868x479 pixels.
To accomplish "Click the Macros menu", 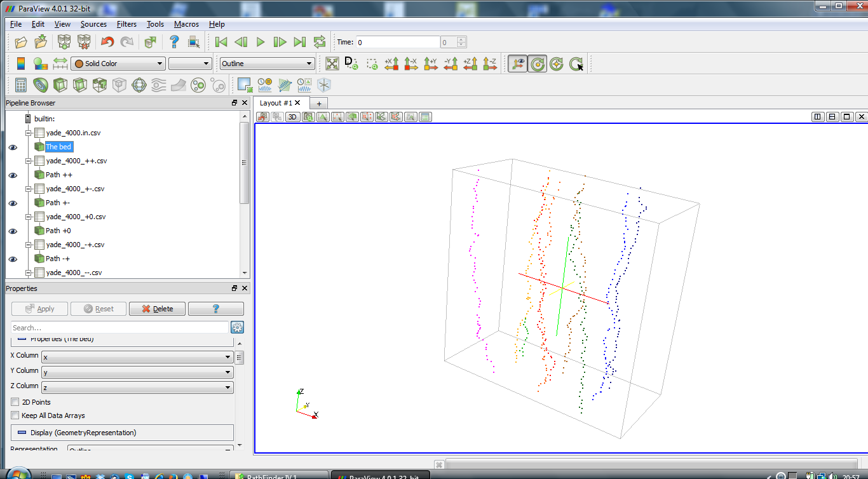I will [x=186, y=24].
